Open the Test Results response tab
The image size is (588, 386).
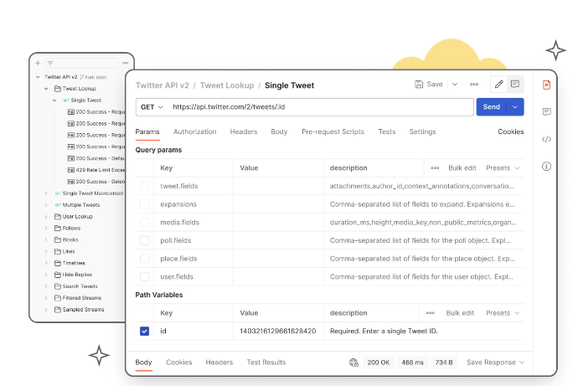(266, 363)
